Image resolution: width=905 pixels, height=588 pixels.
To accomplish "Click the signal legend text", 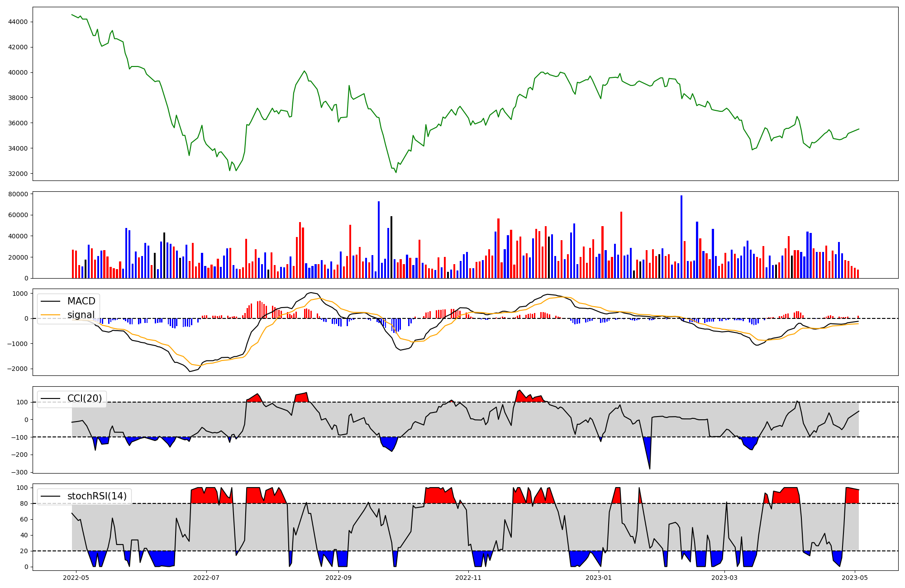I will coord(81,315).
